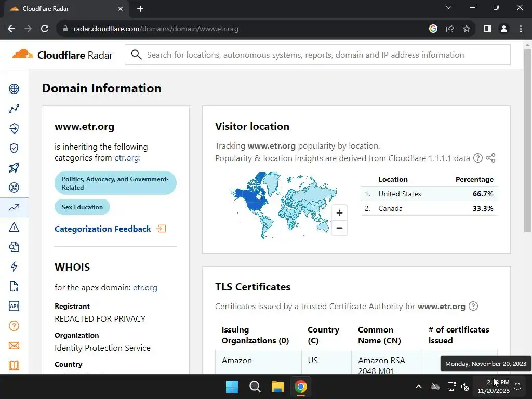Click the Radar search input field
Image resolution: width=532 pixels, height=399 pixels.
317,55
